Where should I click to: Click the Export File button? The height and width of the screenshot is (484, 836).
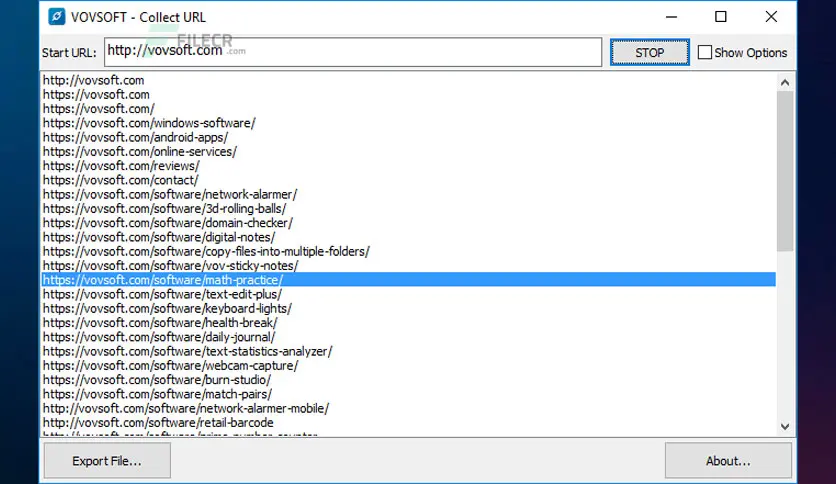point(107,461)
